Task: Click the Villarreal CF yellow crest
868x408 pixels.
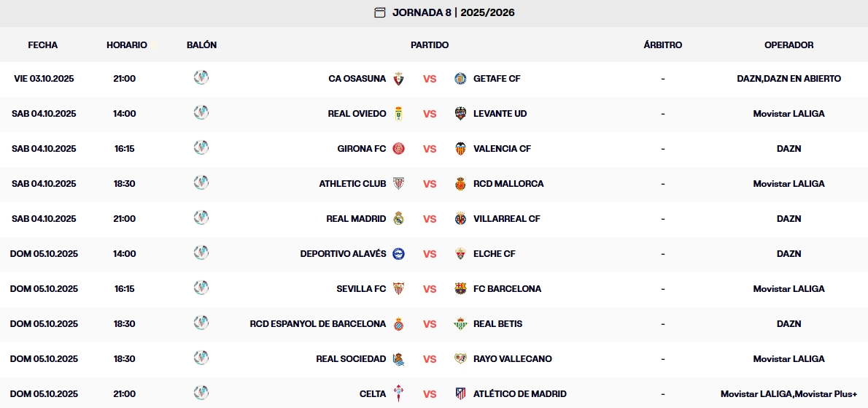Action: point(460,219)
